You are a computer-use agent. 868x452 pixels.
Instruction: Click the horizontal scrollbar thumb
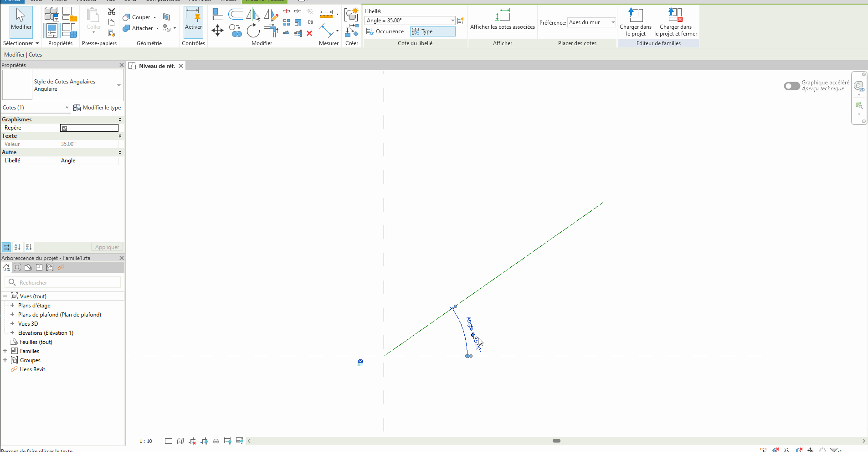(556, 441)
